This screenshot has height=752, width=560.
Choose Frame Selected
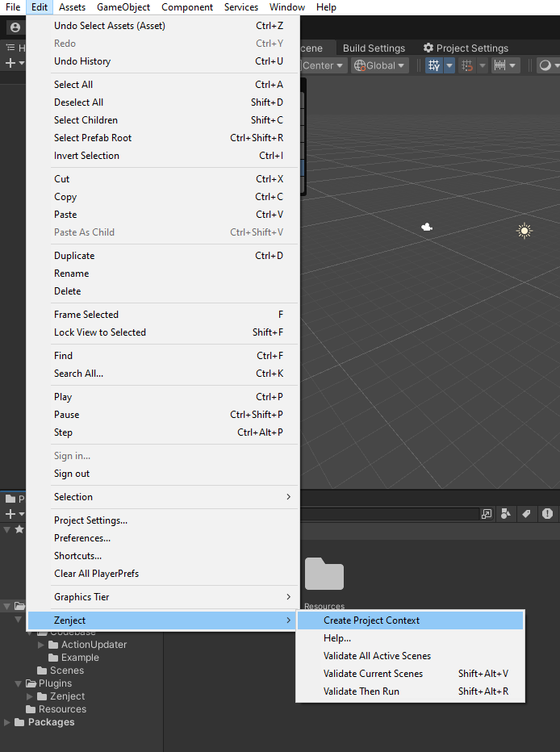(x=163, y=315)
